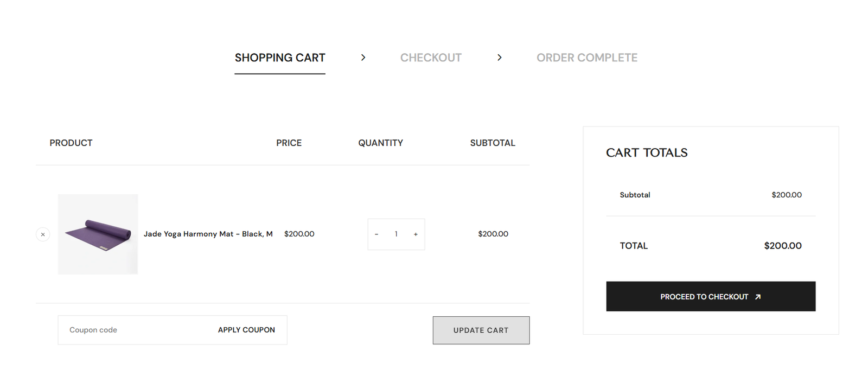Click the arrow icon on Proceed to Checkout
The width and height of the screenshot is (868, 376).
(758, 297)
